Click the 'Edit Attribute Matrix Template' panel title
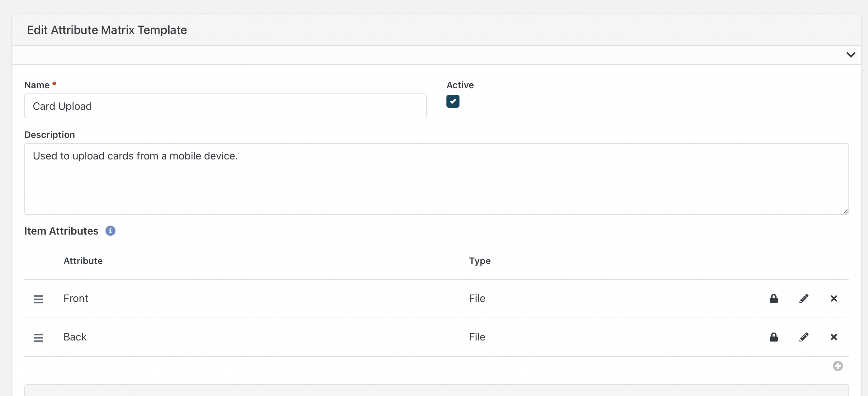The image size is (868, 396). [x=107, y=30]
